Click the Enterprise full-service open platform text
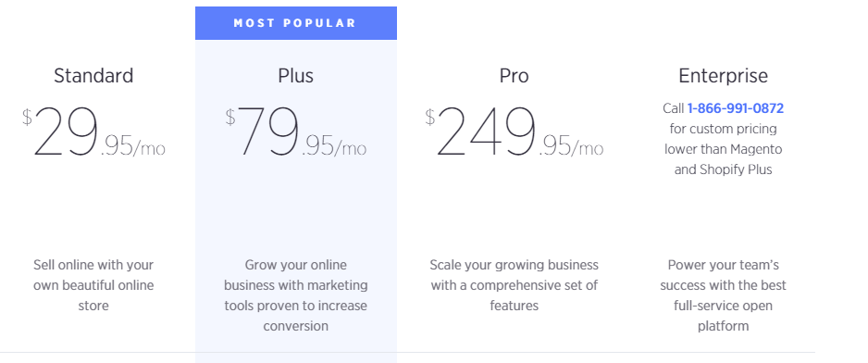The image size is (868, 363). pos(723,294)
